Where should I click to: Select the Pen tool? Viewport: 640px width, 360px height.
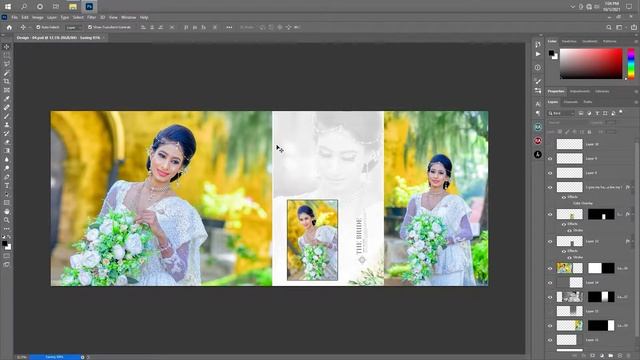[x=7, y=177]
